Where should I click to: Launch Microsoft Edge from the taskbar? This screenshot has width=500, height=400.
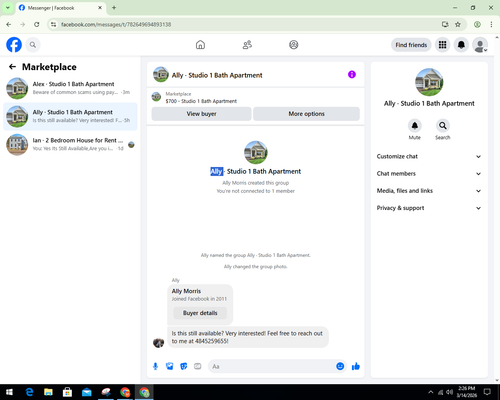(x=29, y=392)
